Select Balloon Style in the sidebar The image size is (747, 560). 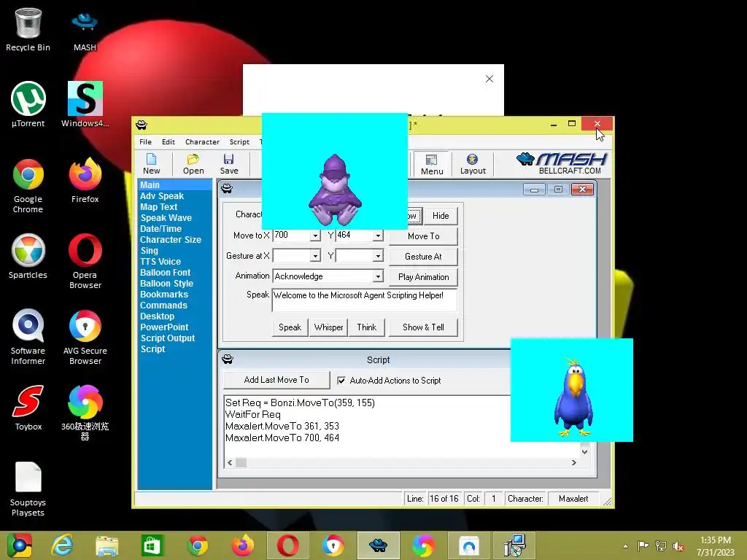[175, 284]
